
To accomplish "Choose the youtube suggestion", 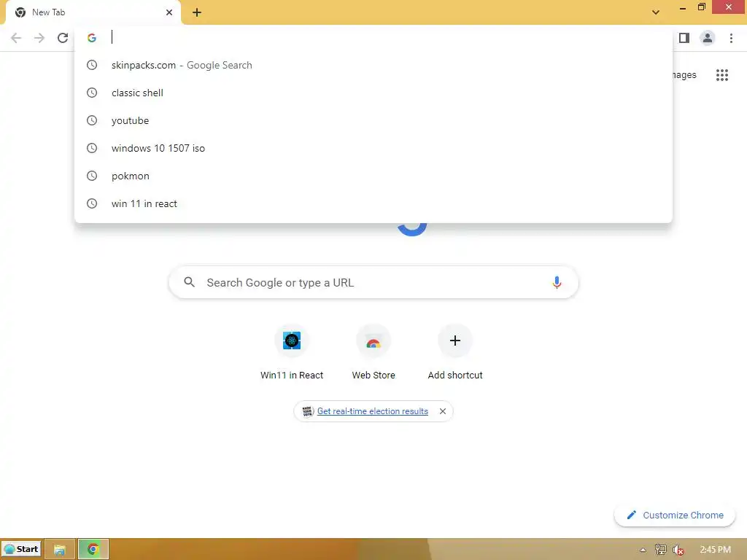I will 373,120.
